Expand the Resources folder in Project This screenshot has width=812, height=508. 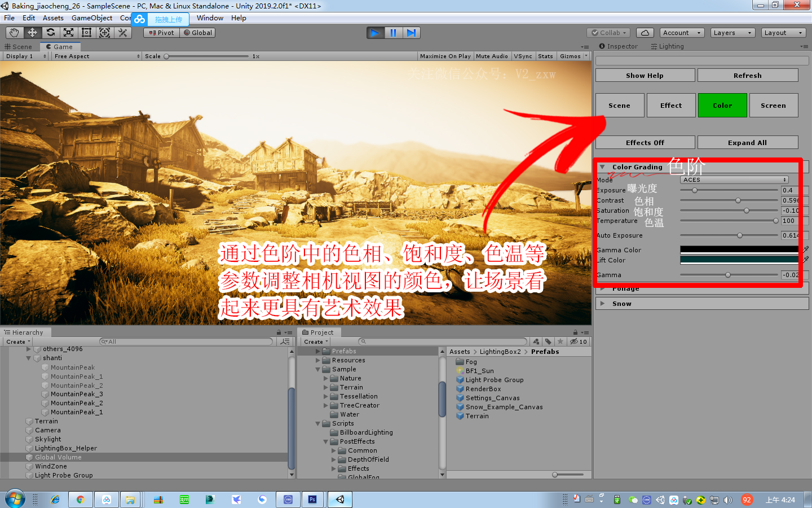coord(318,360)
